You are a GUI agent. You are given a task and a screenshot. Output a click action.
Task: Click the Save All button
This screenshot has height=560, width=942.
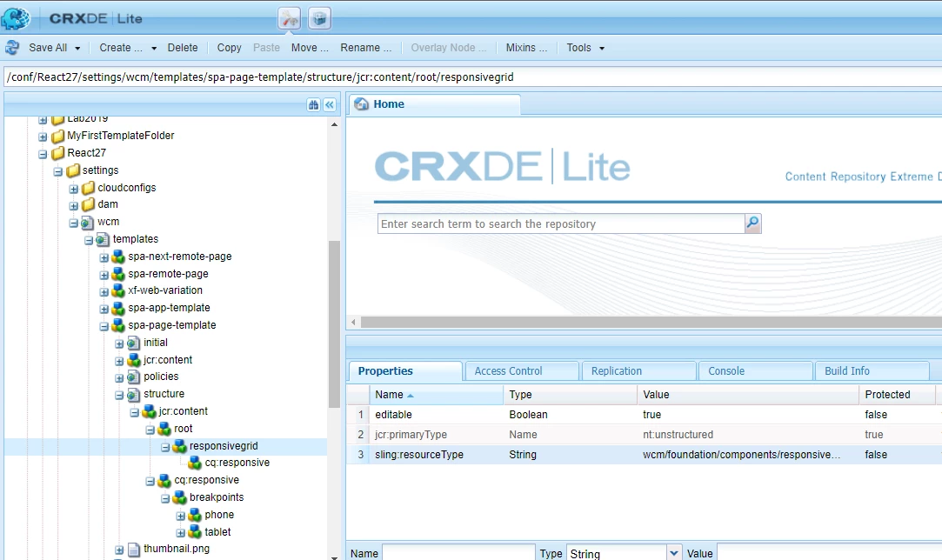coord(48,48)
